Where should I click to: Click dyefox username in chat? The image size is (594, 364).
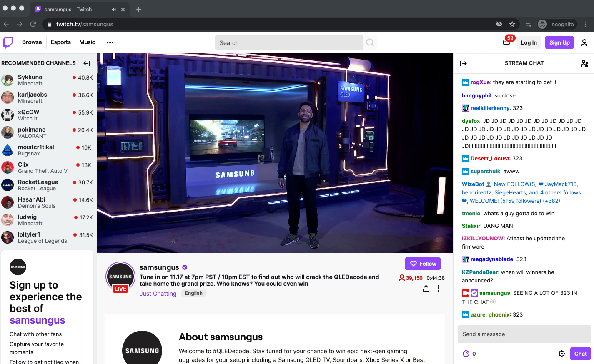tap(471, 121)
